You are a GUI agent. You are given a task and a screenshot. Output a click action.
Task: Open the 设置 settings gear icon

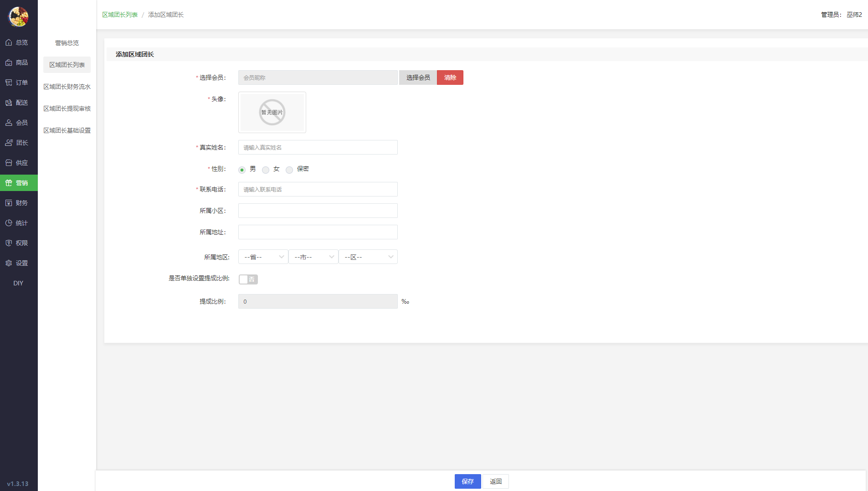(x=9, y=263)
